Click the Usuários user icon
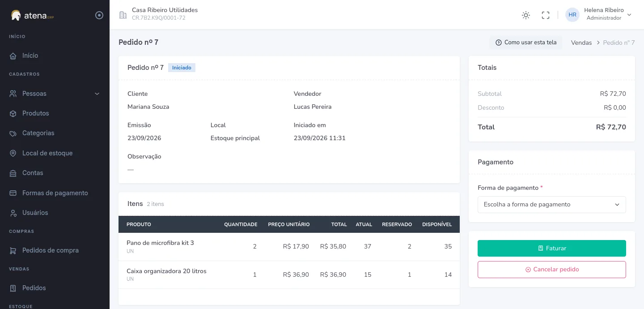644x309 pixels. click(x=13, y=213)
